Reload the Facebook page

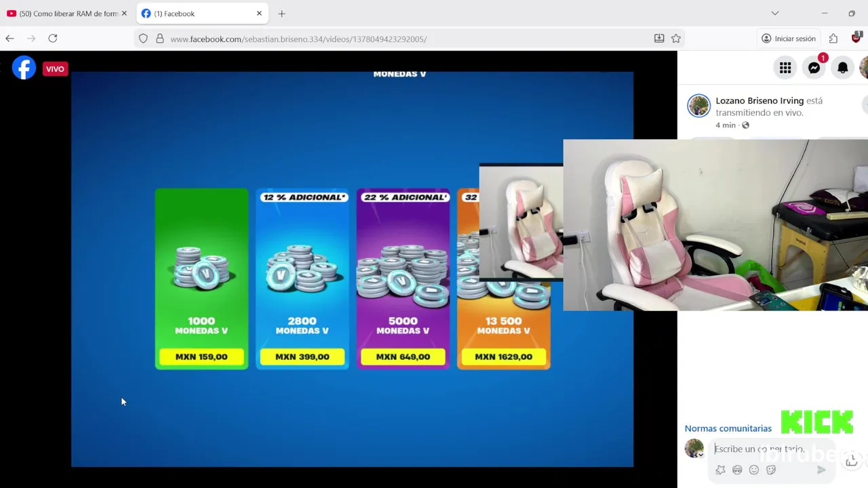click(x=53, y=39)
